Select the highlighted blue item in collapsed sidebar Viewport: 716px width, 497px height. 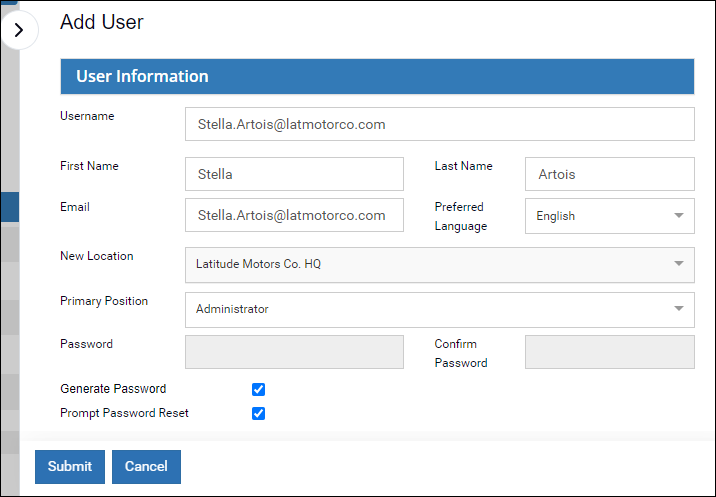click(10, 207)
